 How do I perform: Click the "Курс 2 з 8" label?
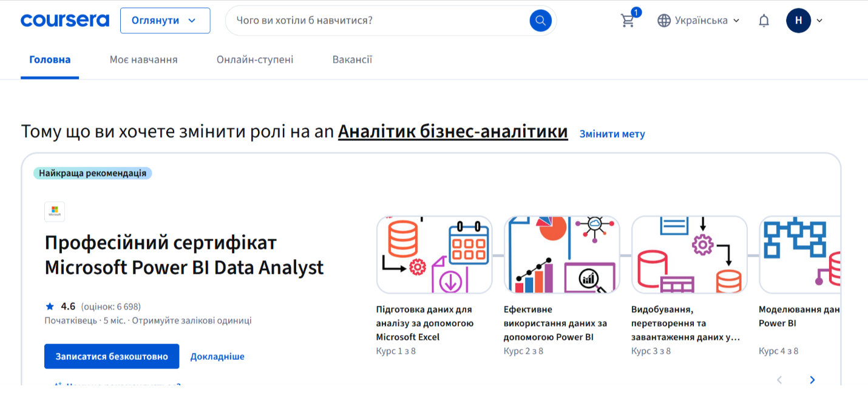[x=523, y=351]
